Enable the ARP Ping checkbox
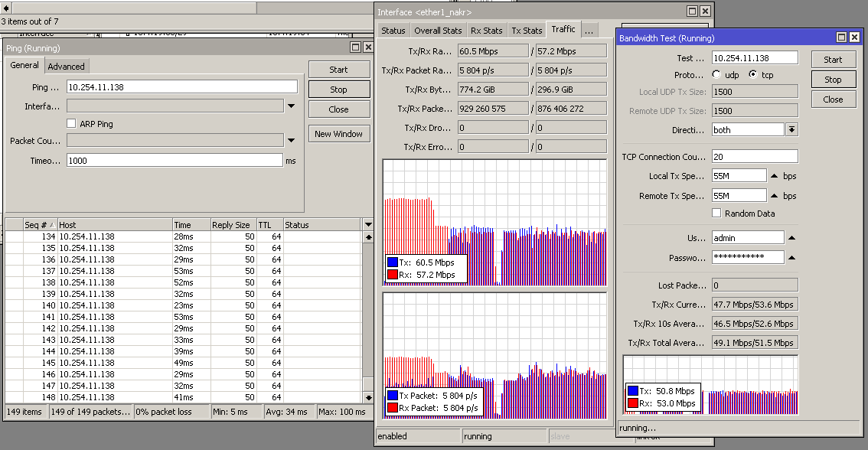 pyautogui.click(x=71, y=123)
